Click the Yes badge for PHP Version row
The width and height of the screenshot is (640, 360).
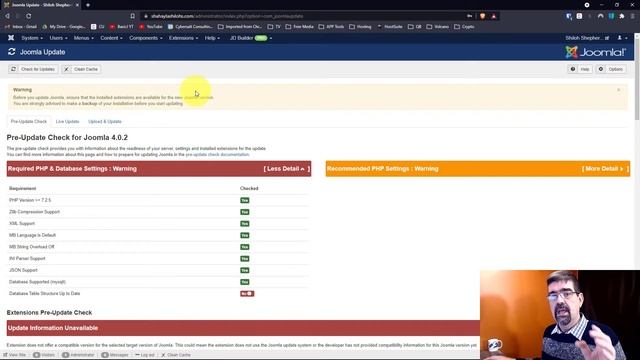tap(244, 200)
